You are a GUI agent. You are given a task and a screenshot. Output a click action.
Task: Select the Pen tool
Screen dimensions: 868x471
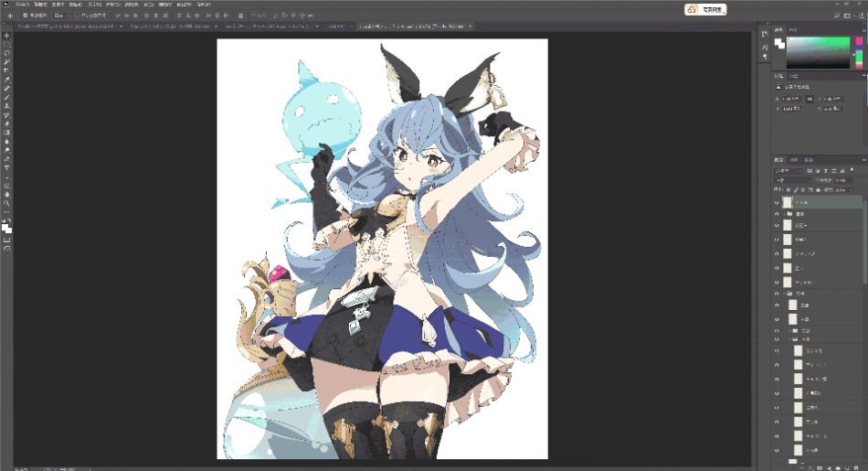6,159
